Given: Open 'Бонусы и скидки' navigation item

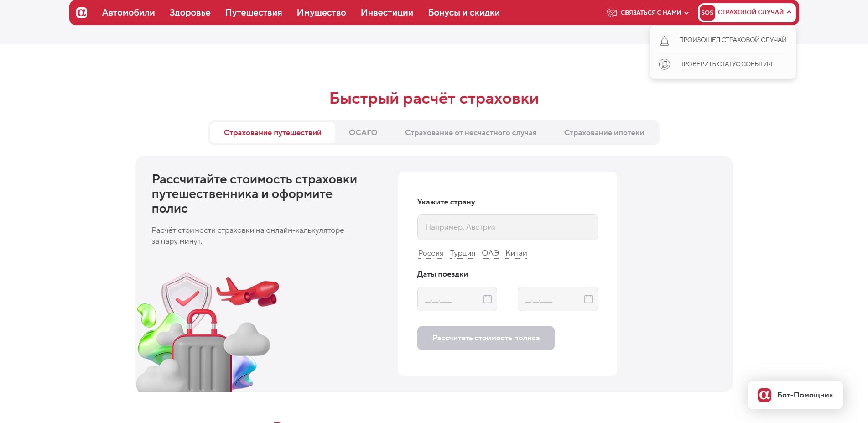Looking at the screenshot, I should coord(464,12).
